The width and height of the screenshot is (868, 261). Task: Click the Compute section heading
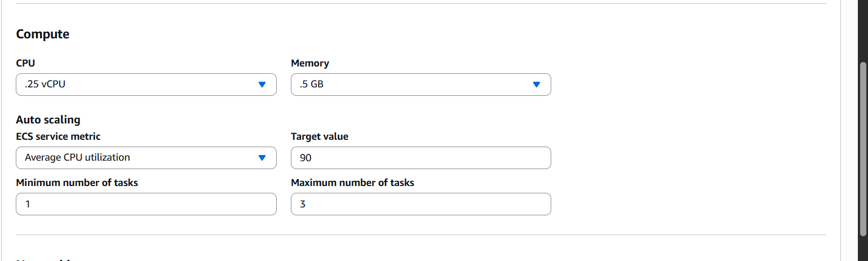pos(42,34)
